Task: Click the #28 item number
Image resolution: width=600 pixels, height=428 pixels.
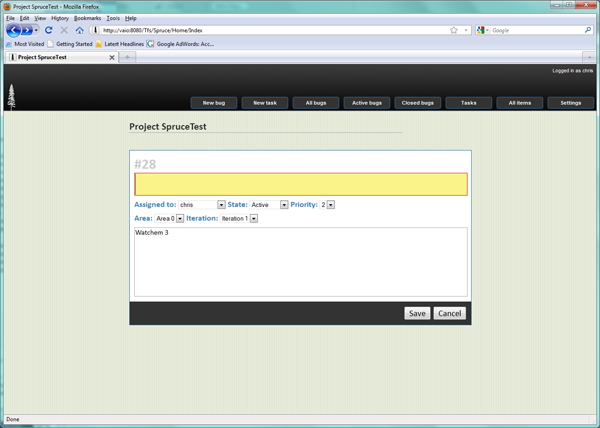Action: pos(145,164)
